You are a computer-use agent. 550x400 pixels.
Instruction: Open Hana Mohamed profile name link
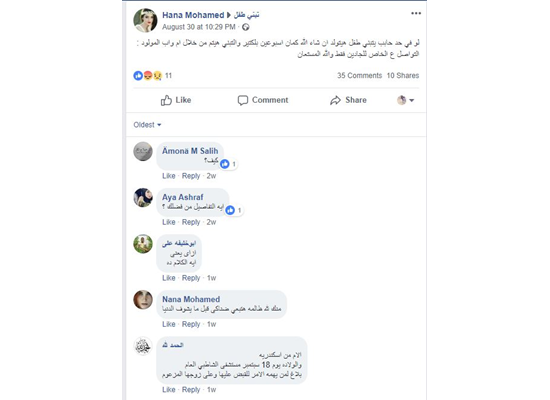click(x=193, y=15)
